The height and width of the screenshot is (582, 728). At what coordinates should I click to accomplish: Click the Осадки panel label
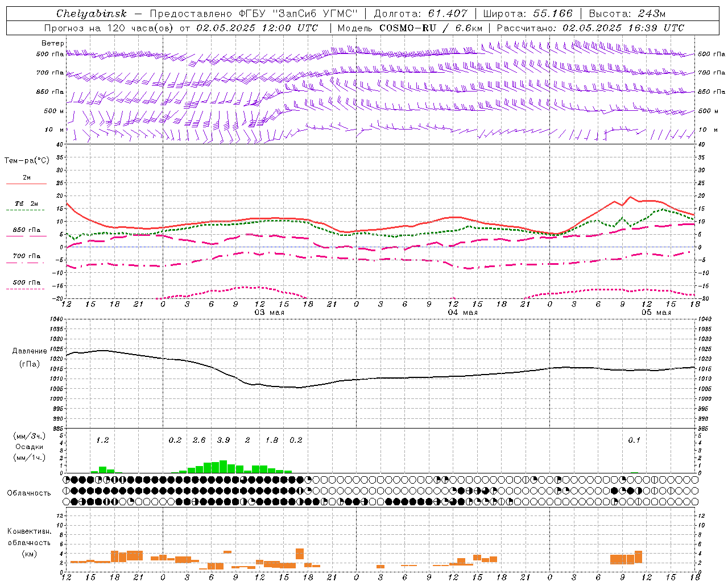[x=29, y=447]
